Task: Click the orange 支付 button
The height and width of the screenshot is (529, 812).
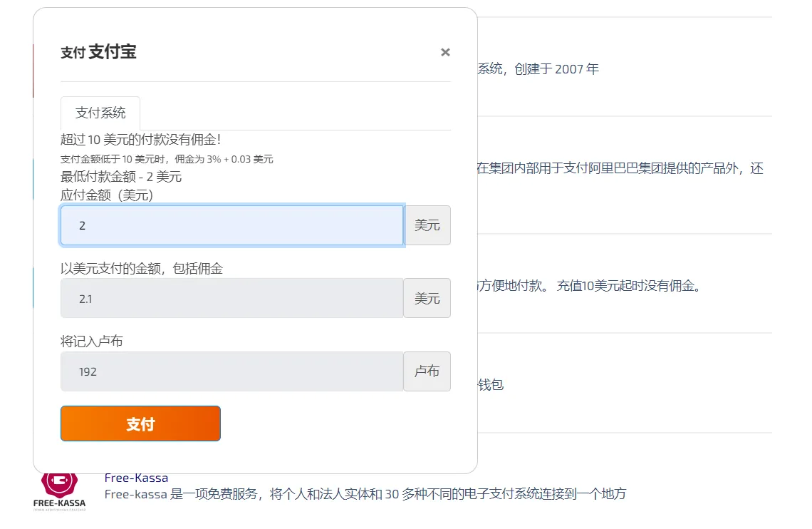Action: tap(140, 423)
